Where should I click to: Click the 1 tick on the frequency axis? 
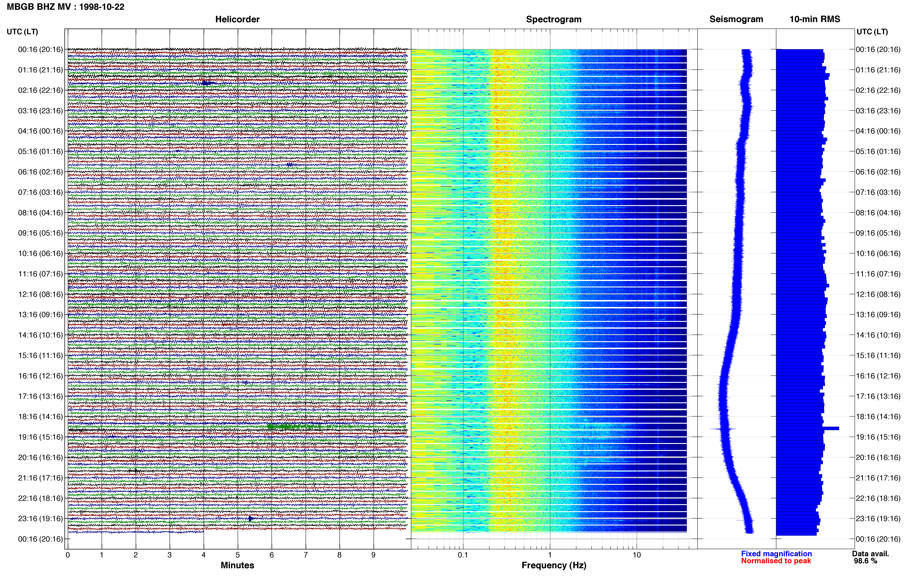(x=550, y=555)
